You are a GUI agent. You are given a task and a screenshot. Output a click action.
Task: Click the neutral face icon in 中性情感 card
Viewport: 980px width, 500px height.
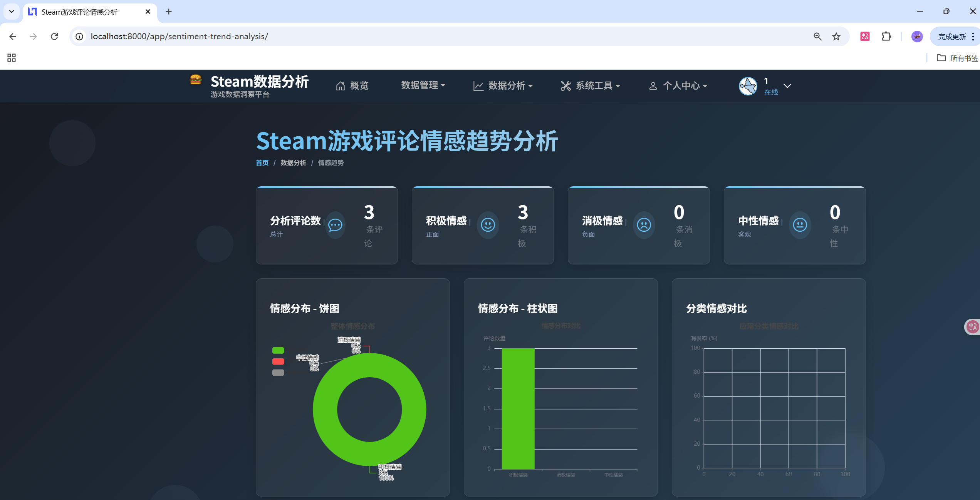800,225
